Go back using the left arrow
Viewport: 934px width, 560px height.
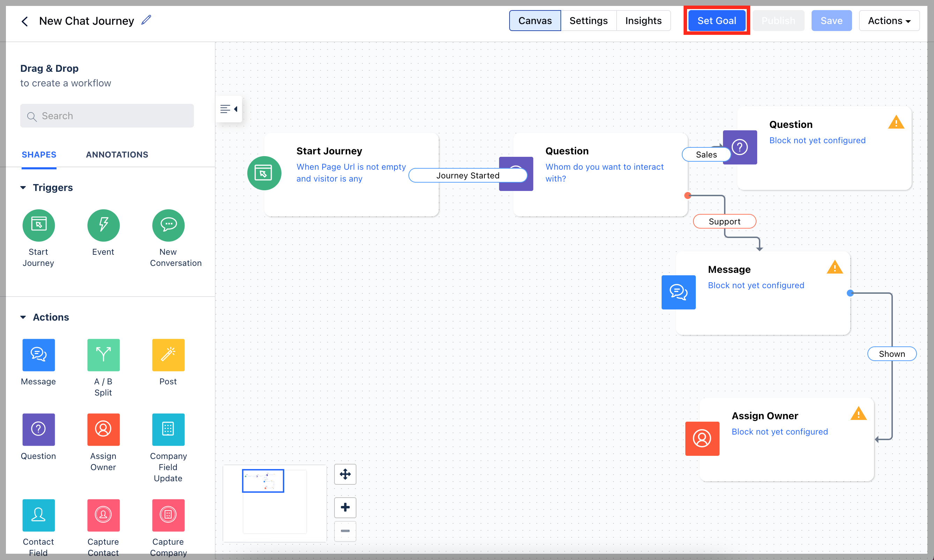click(x=24, y=21)
